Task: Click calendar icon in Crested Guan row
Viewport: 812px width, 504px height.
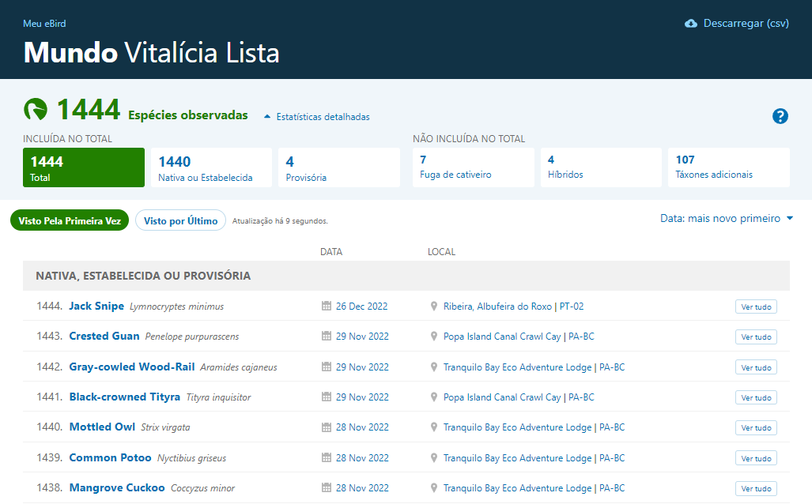Action: pos(327,336)
